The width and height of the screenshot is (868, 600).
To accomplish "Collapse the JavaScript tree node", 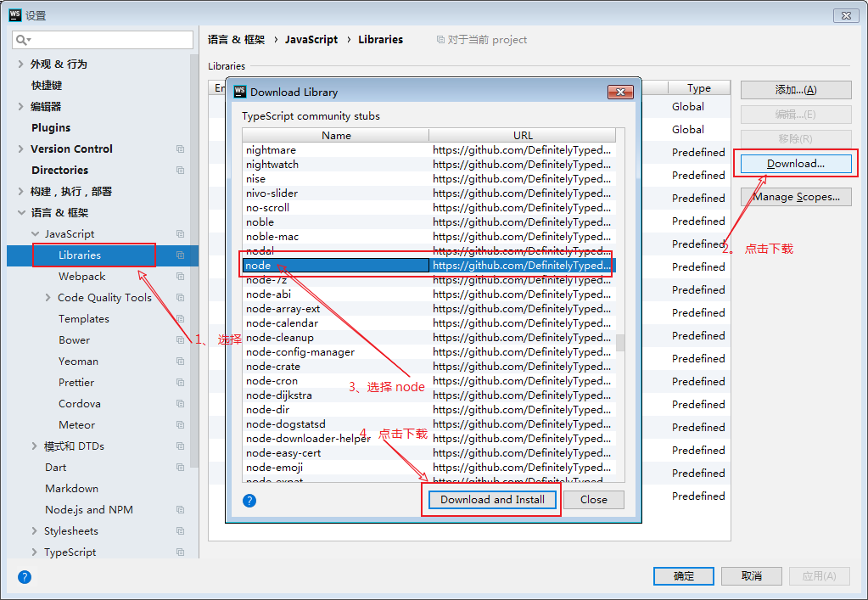I will 35,234.
